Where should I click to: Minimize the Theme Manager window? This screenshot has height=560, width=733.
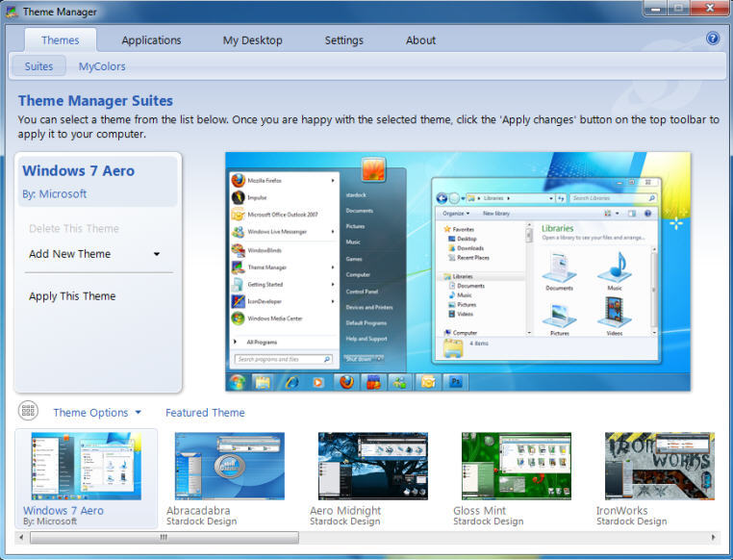pos(656,9)
